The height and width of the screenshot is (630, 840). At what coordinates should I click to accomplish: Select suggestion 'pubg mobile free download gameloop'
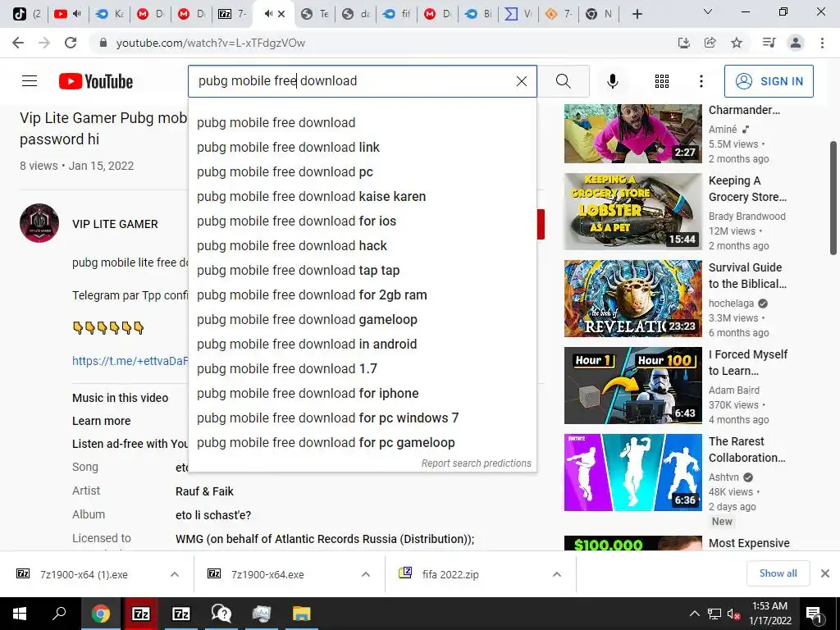362,320
